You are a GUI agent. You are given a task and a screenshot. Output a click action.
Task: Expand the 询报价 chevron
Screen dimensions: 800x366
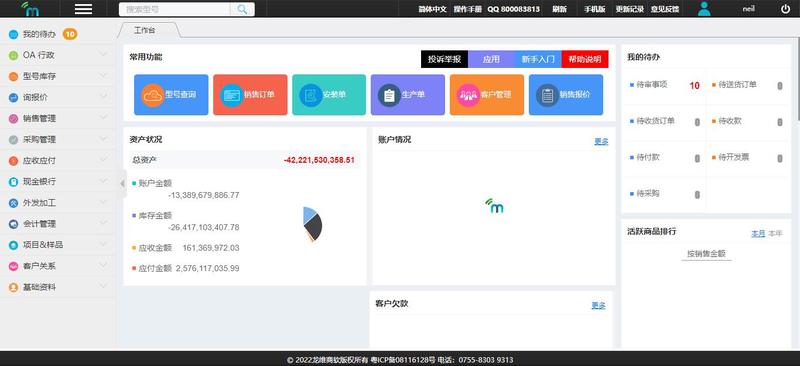[103, 96]
